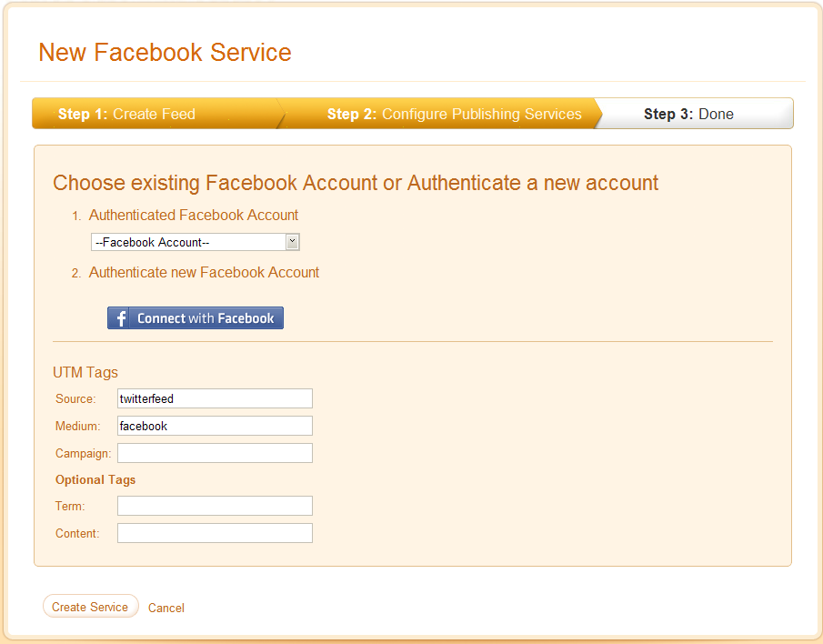Focus the Medium field containing facebook
823x644 pixels.
point(215,426)
